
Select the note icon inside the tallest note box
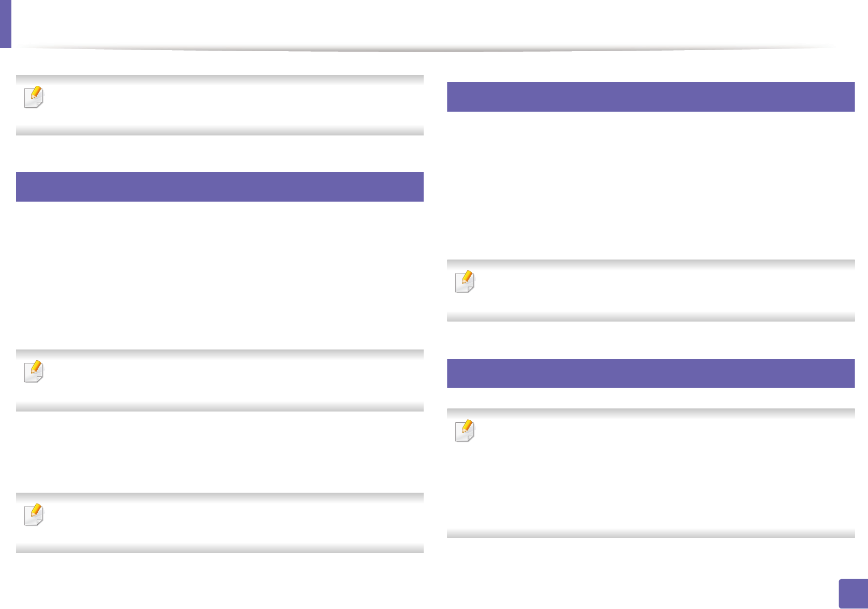click(x=465, y=431)
